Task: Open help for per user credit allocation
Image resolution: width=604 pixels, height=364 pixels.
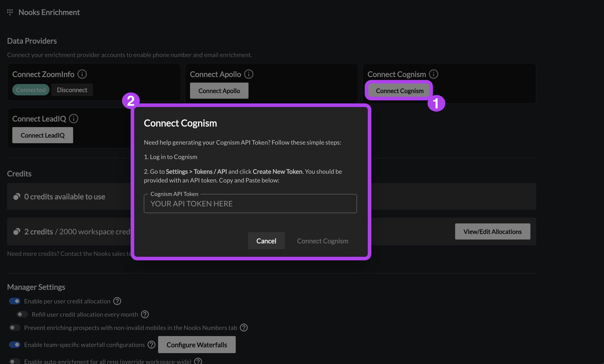Action: pos(117,301)
